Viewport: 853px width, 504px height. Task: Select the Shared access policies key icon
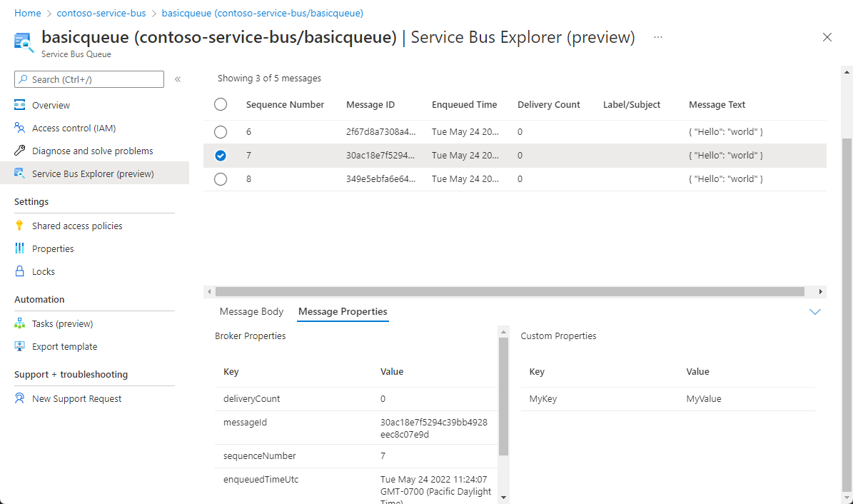(20, 226)
